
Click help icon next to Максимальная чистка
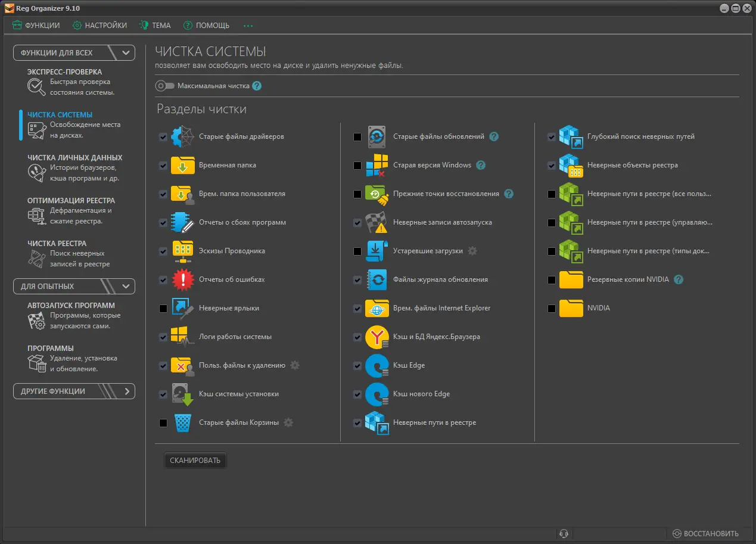click(x=257, y=86)
